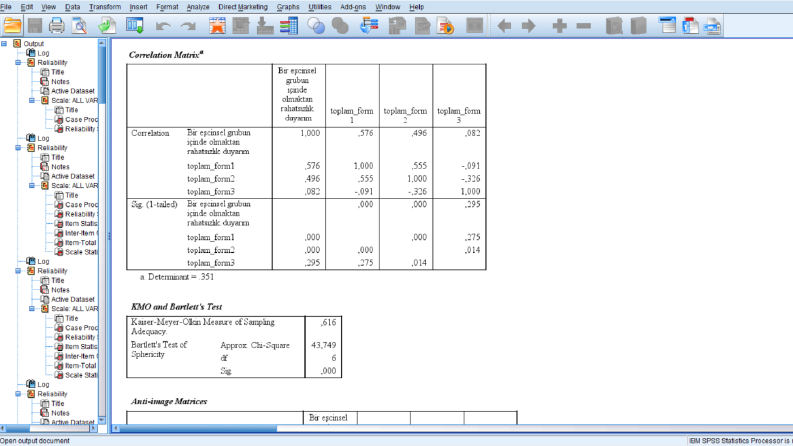The width and height of the screenshot is (793, 446).
Task: Redo the last undone action
Action: pyautogui.click(x=188, y=26)
